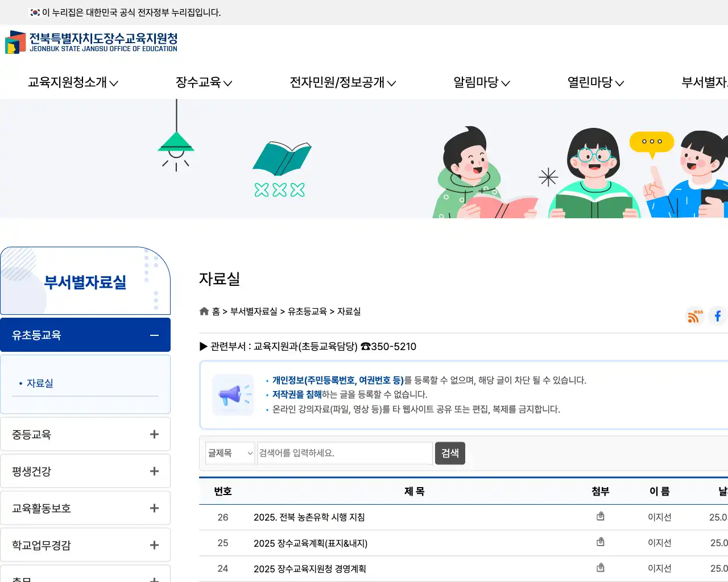Open the 전자민원/정보공개 main menu
Screen dimensions: 728x582
(342, 82)
